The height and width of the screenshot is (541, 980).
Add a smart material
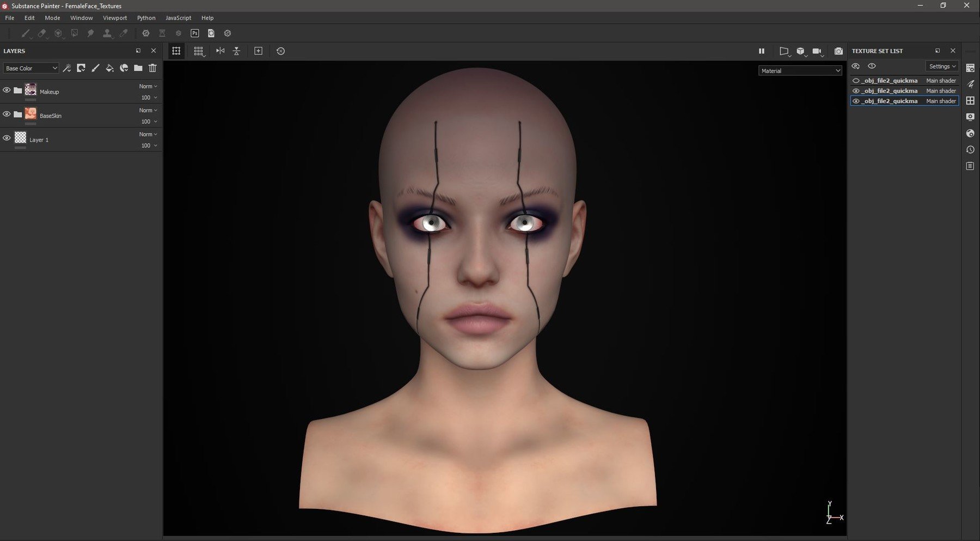click(124, 68)
